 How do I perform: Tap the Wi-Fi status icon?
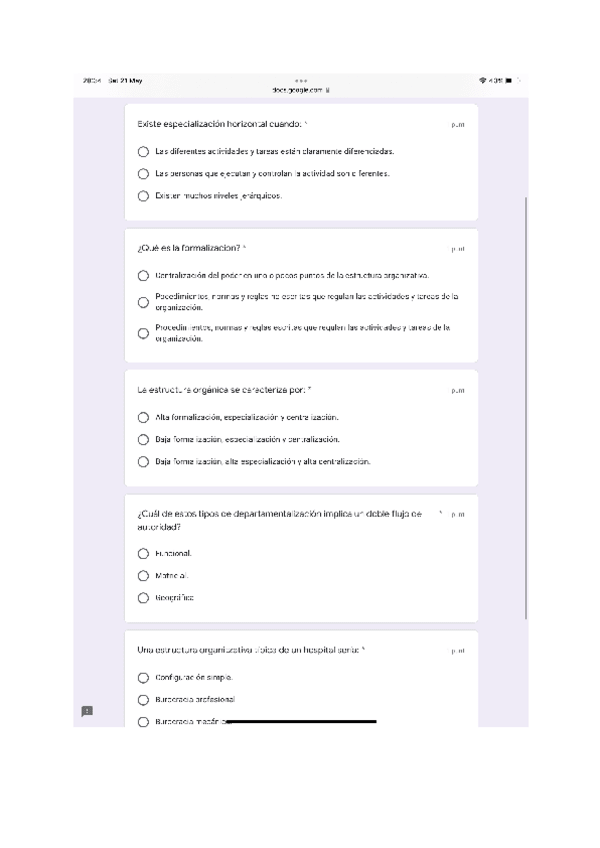[x=483, y=80]
